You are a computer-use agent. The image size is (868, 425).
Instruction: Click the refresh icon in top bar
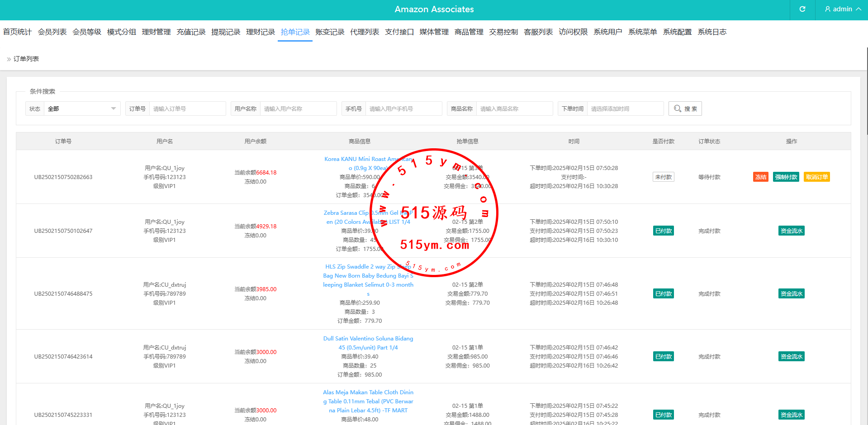point(802,9)
